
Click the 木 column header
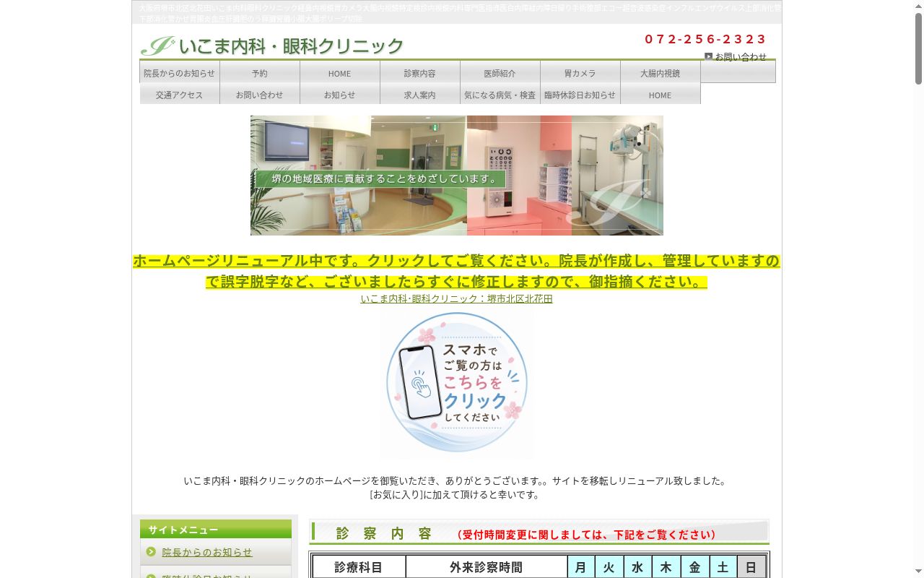(x=666, y=567)
